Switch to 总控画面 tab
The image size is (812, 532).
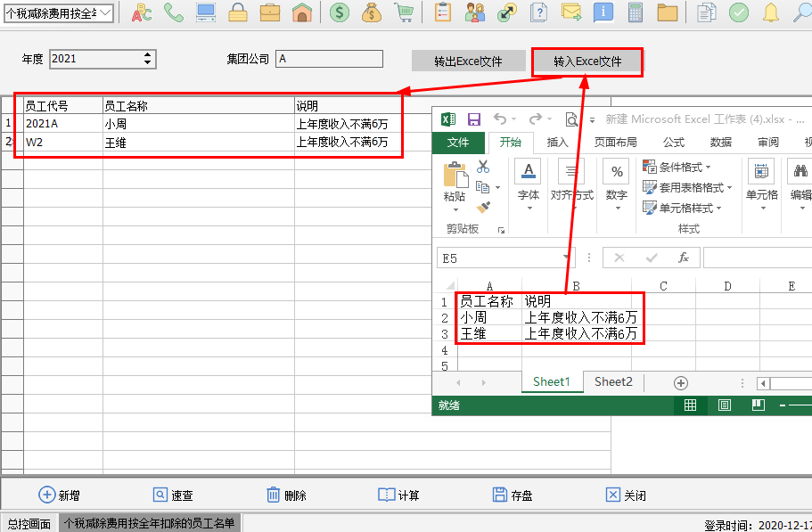(29, 524)
